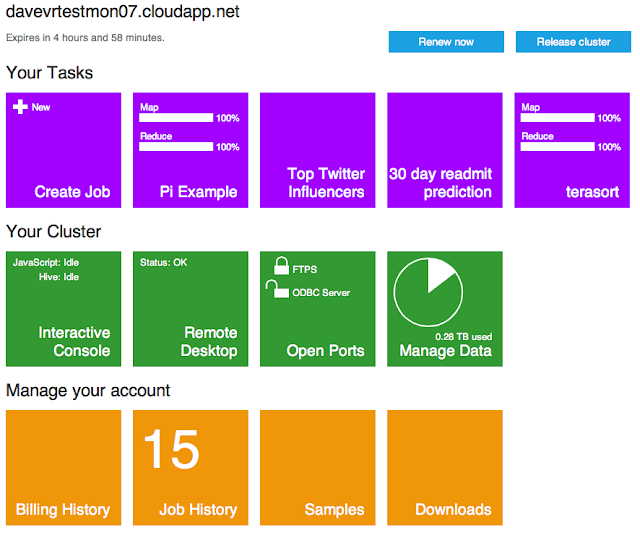Screen dimensions: 640x540
Task: Open the Pi Example task tile
Action: (190, 150)
